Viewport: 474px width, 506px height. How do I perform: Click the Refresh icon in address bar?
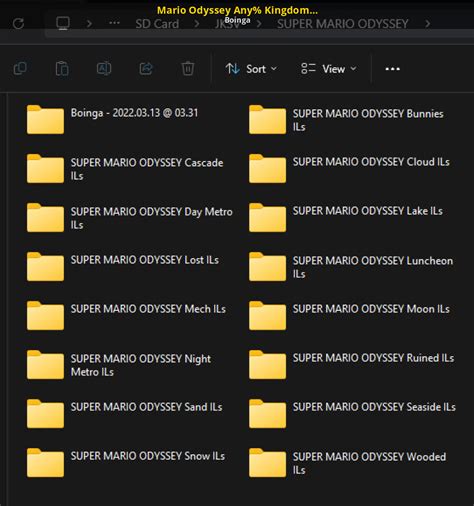(18, 24)
